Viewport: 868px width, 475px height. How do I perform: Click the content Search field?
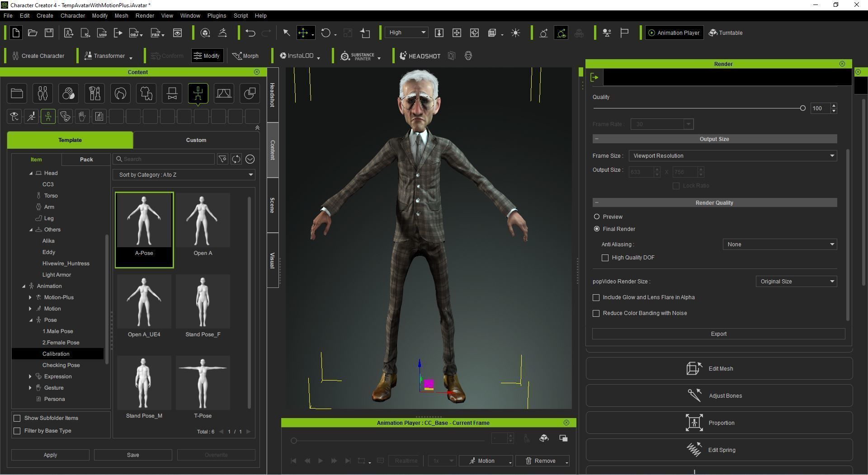(164, 159)
